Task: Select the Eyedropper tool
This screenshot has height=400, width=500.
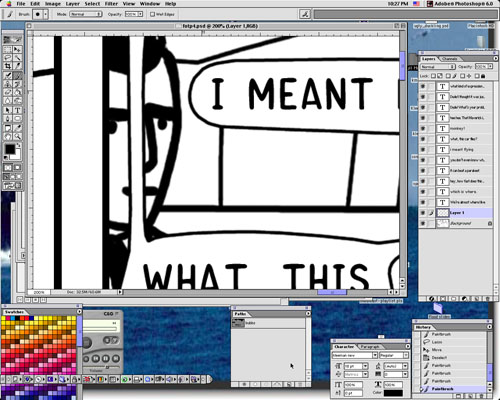Action: click(x=17, y=128)
